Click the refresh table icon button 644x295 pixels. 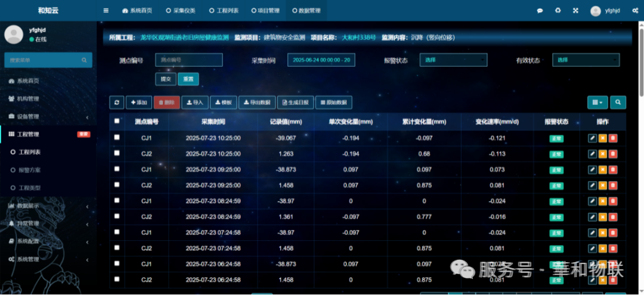point(116,103)
